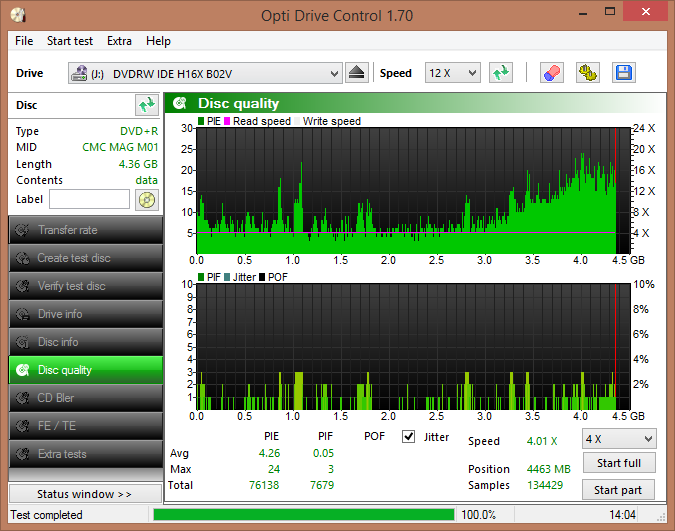Screen dimensions: 675x531
Task: Open the Help menu
Action: click(158, 41)
